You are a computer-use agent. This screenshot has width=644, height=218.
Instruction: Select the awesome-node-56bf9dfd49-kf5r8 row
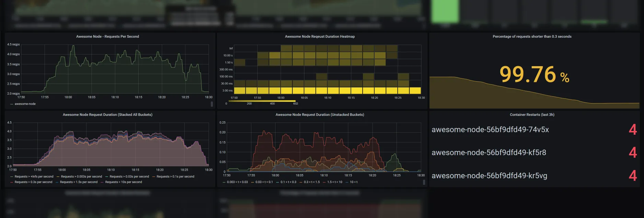coord(534,153)
